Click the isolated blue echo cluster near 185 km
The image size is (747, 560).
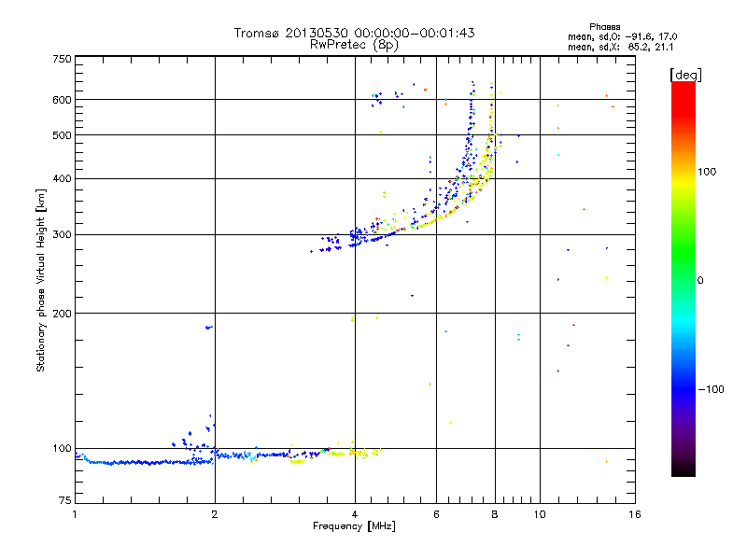point(208,328)
